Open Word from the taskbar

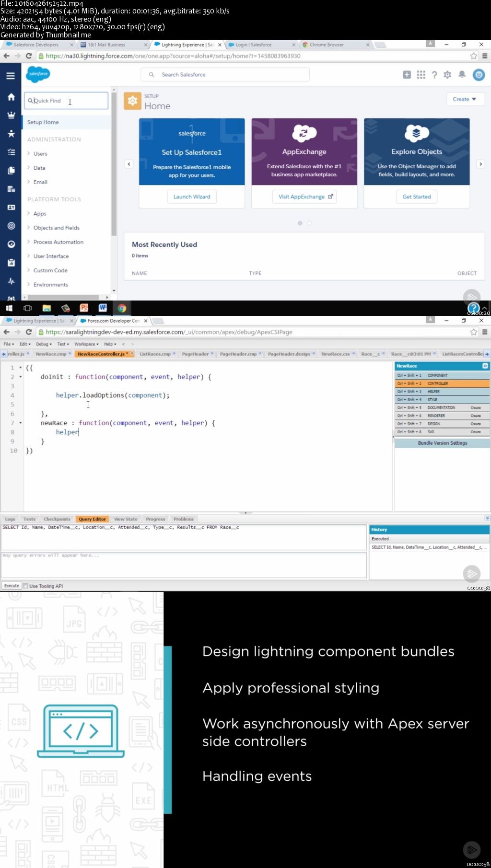(x=103, y=308)
